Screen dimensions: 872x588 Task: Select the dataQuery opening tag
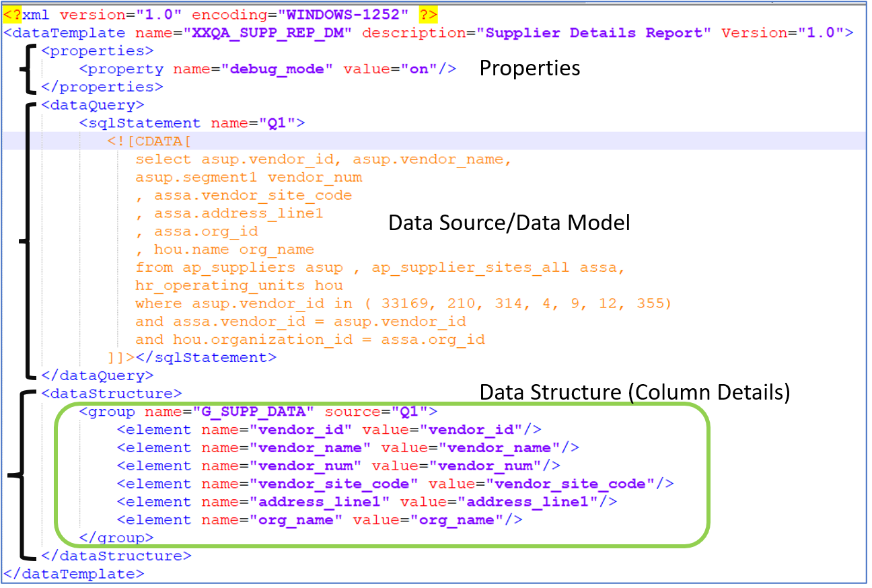(x=92, y=105)
